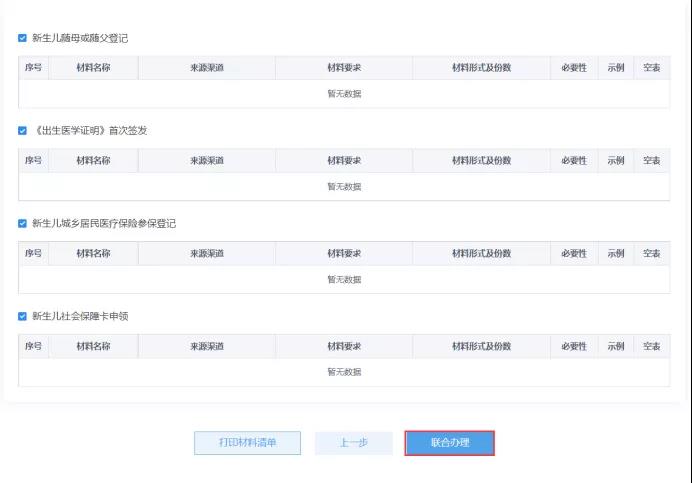Go back with 上一步 button
The image size is (692, 483).
click(354, 443)
